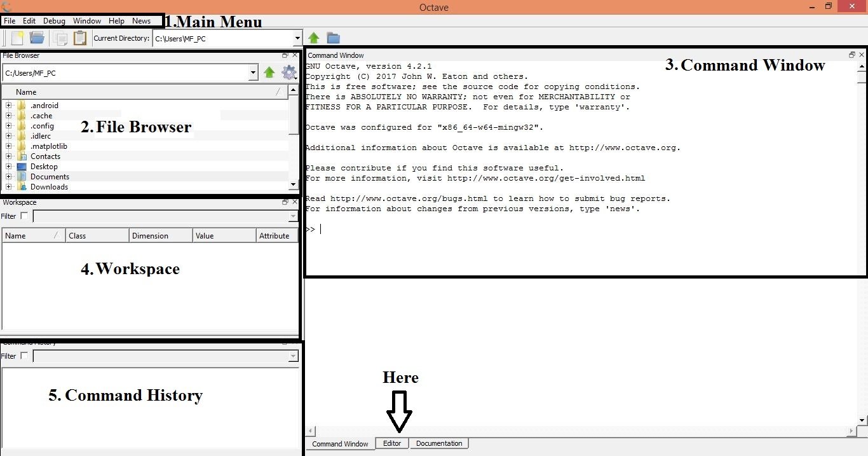The width and height of the screenshot is (868, 456).
Task: Click the Current Directory path field
Action: (222, 39)
